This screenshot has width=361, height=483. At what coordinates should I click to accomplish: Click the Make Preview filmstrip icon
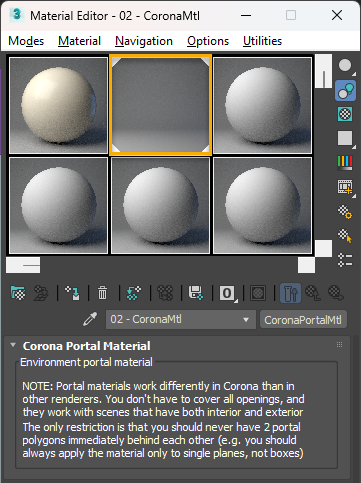click(x=345, y=187)
